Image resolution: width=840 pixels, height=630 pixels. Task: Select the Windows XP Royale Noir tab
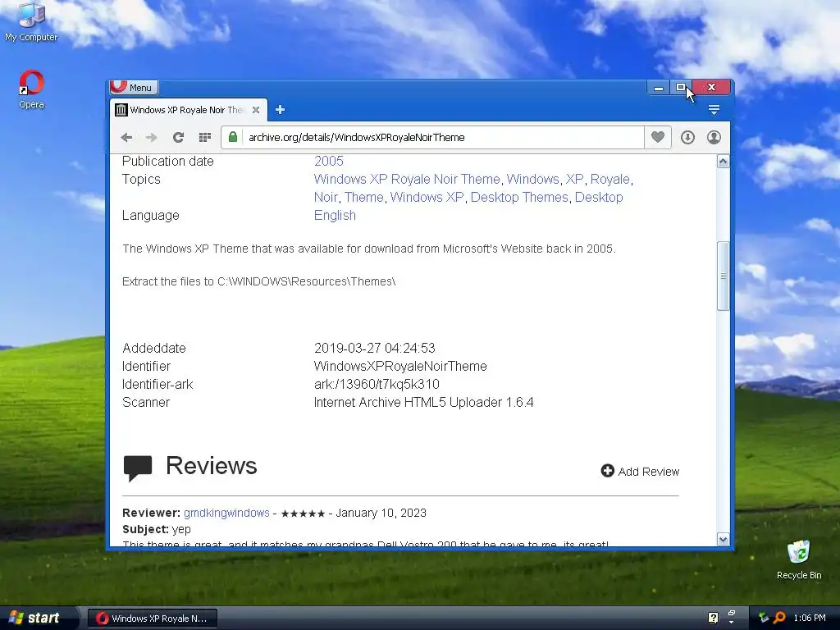pyautogui.click(x=189, y=110)
